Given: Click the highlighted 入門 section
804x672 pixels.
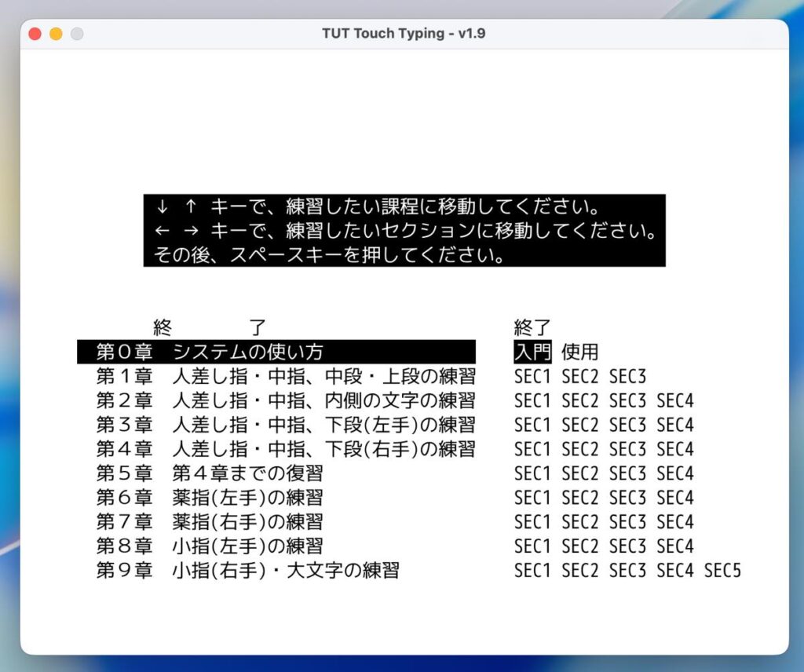Looking at the screenshot, I should click(x=533, y=352).
